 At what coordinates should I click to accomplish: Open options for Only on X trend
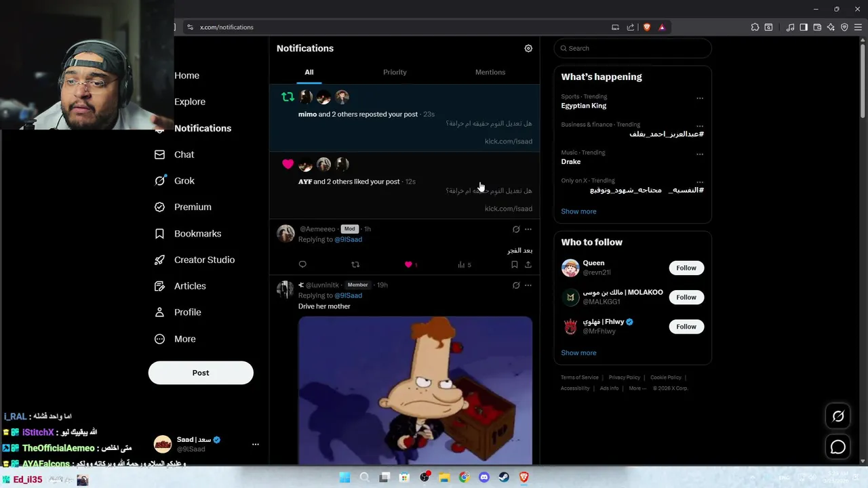[x=700, y=182]
